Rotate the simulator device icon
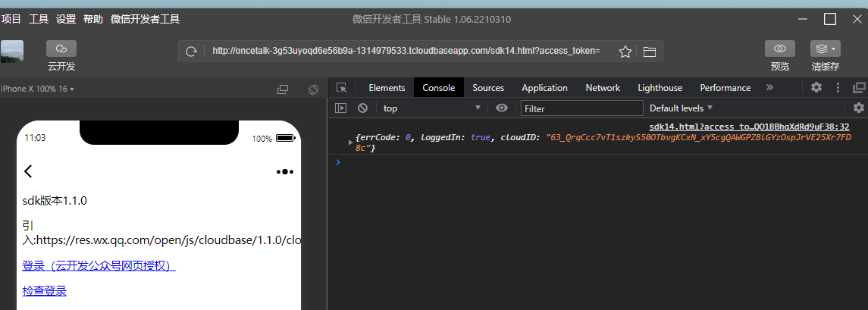 tap(313, 89)
